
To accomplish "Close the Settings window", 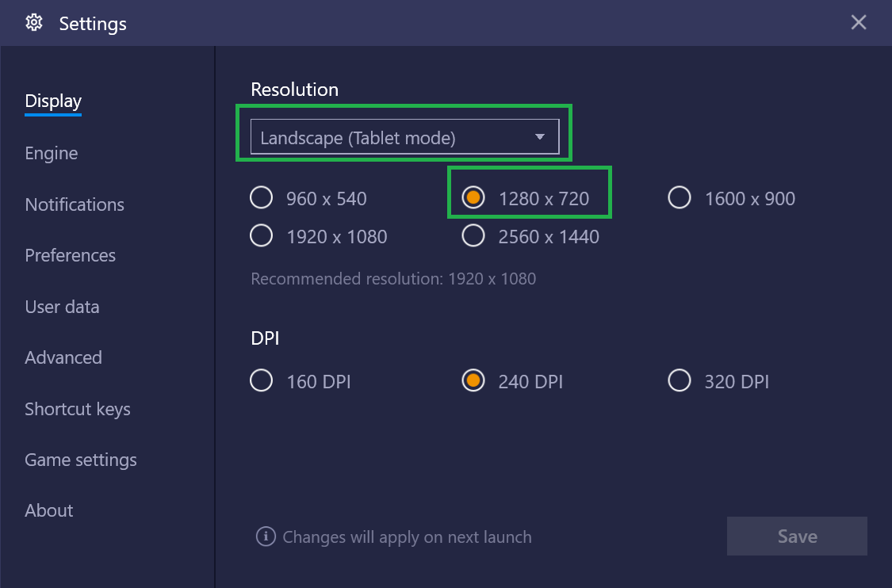I will 859,23.
